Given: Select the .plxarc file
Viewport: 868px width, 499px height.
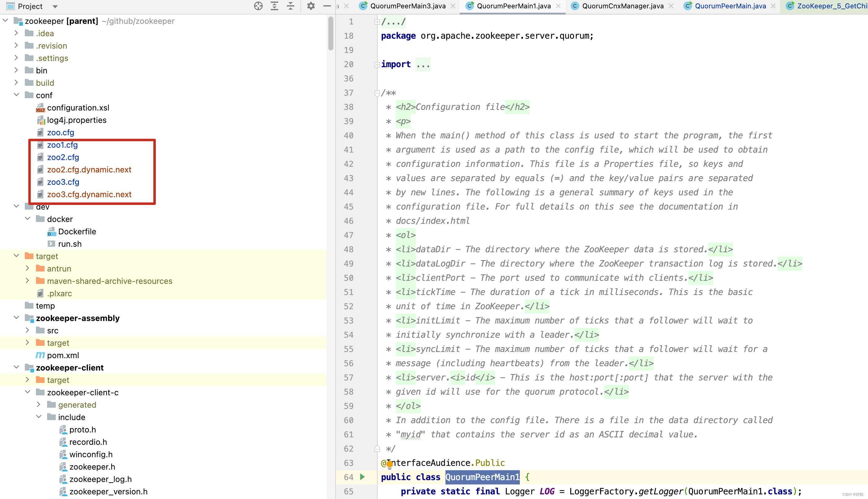Looking at the screenshot, I should (59, 293).
